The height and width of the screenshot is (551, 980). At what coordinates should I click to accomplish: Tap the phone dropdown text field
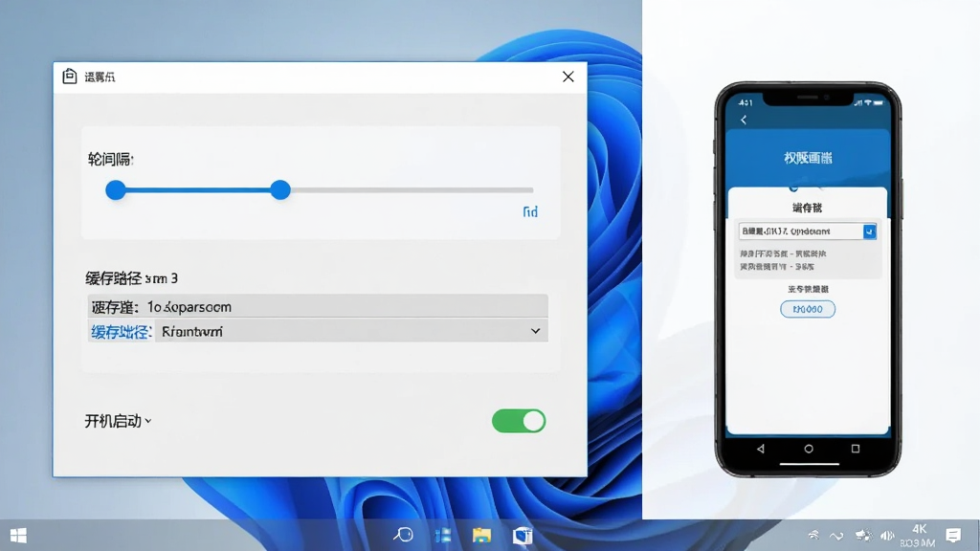coord(801,231)
